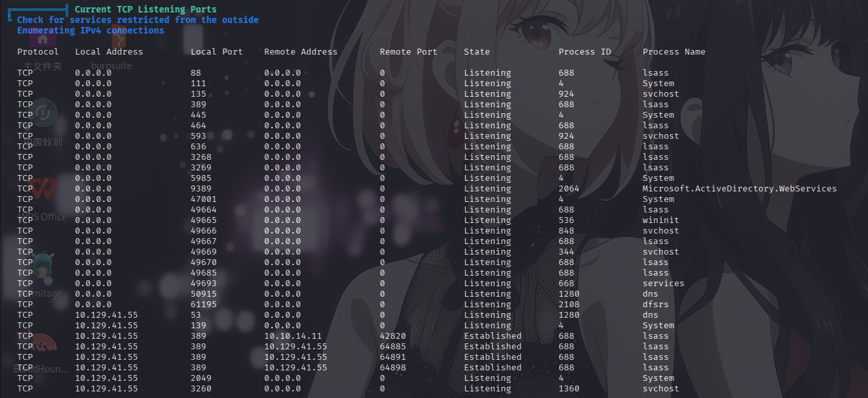Select remote port 64885

tap(393, 347)
